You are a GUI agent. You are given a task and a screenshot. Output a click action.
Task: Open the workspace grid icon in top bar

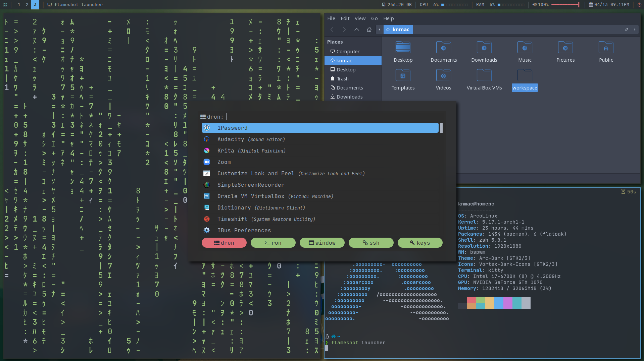tap(5, 5)
